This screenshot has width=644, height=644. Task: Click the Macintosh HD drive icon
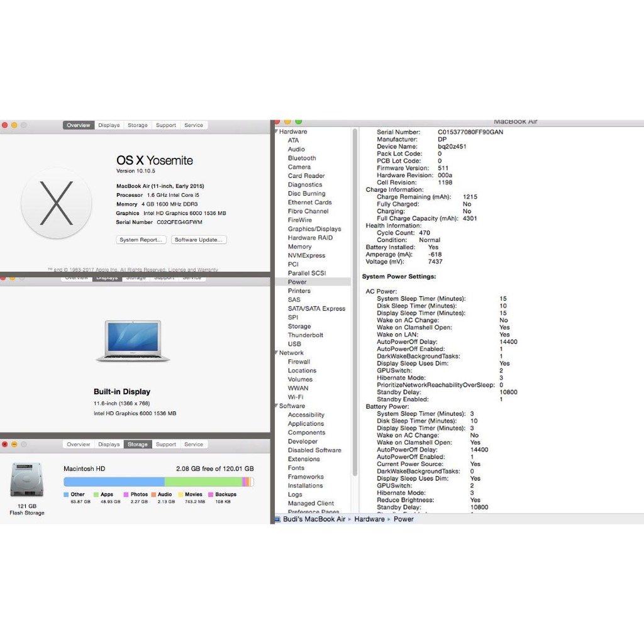tap(27, 479)
